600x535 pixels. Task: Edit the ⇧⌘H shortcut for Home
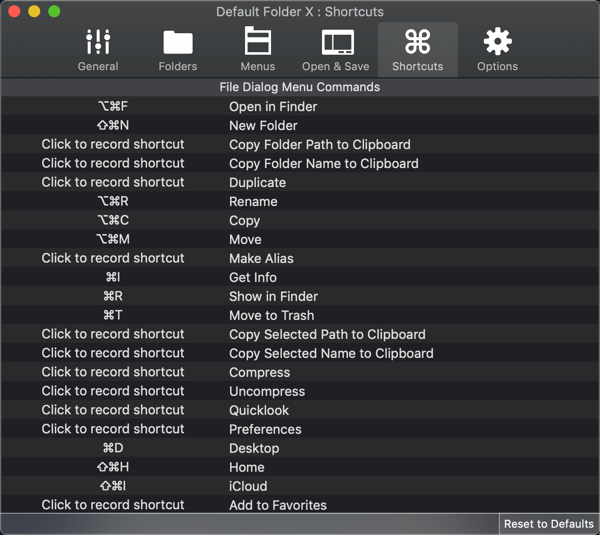click(113, 467)
